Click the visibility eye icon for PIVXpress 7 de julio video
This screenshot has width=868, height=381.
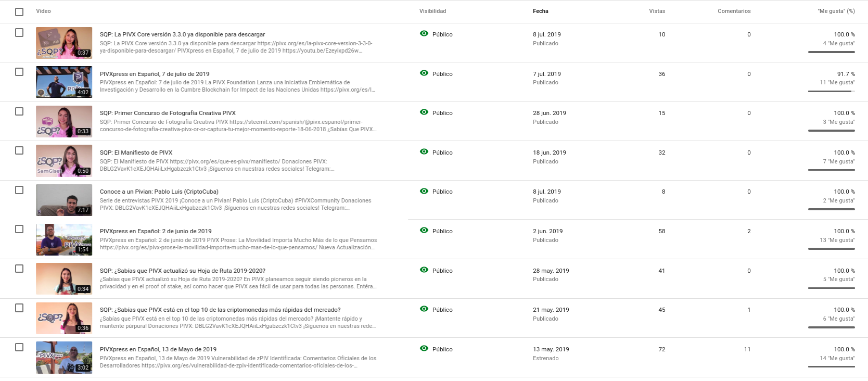[x=424, y=73]
